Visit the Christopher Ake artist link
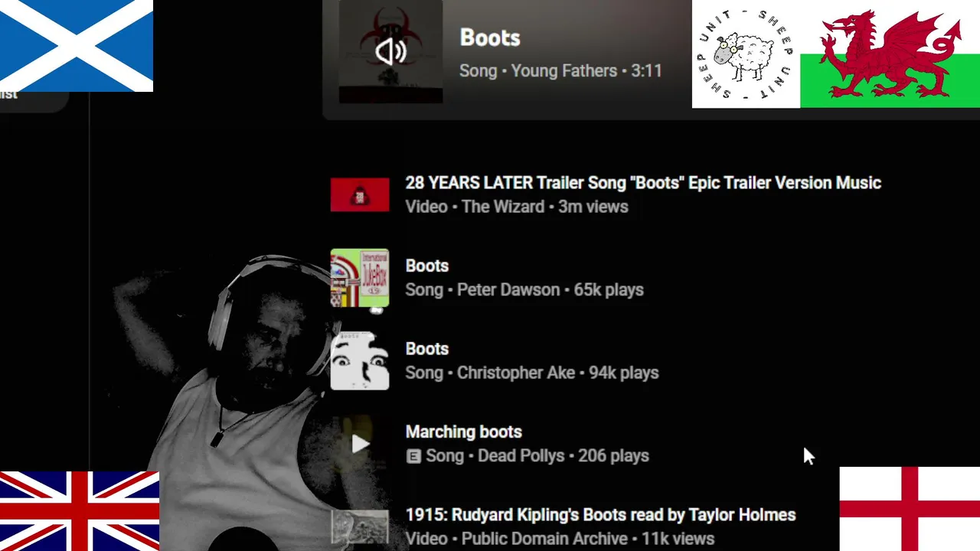Image resolution: width=980 pixels, height=551 pixels. [x=516, y=373]
